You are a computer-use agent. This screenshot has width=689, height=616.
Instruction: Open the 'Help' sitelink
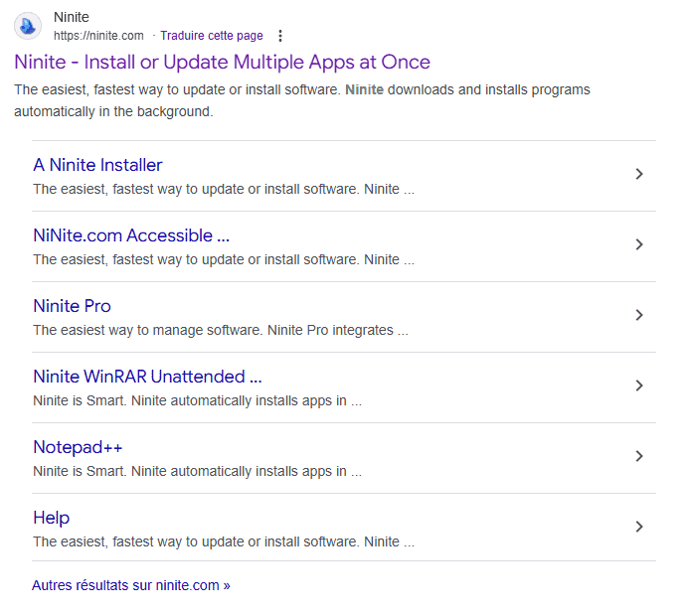tap(51, 518)
